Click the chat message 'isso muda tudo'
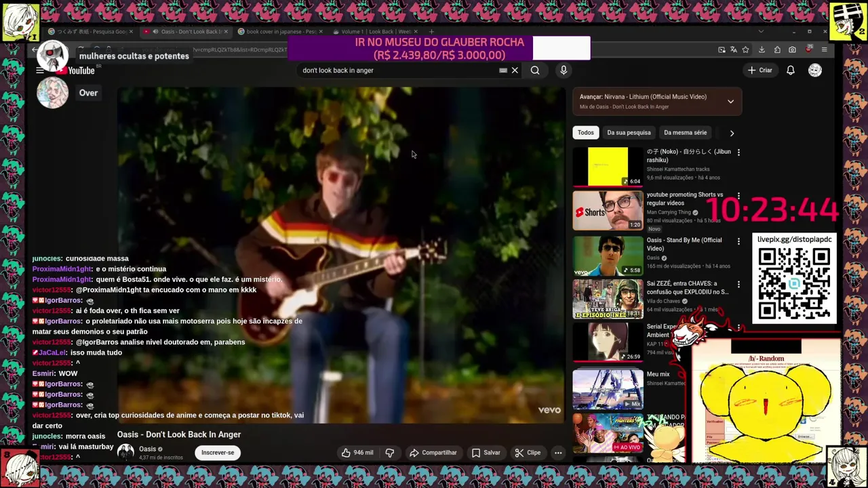Viewport: 868px width, 488px height. [96, 352]
